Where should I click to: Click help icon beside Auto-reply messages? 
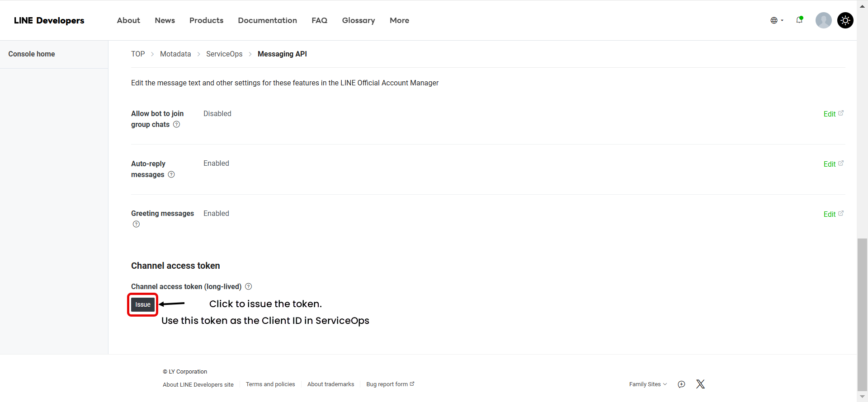pyautogui.click(x=171, y=175)
